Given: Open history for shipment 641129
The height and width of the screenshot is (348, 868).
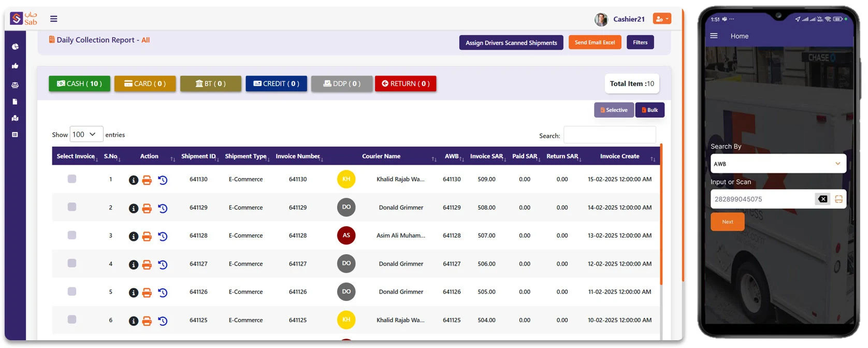Looking at the screenshot, I should point(163,208).
